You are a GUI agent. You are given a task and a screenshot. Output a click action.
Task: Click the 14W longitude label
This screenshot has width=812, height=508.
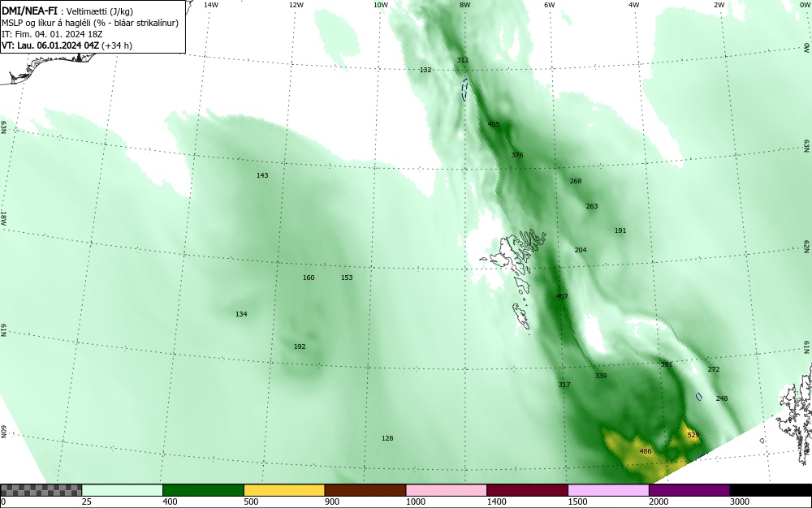pyautogui.click(x=211, y=5)
